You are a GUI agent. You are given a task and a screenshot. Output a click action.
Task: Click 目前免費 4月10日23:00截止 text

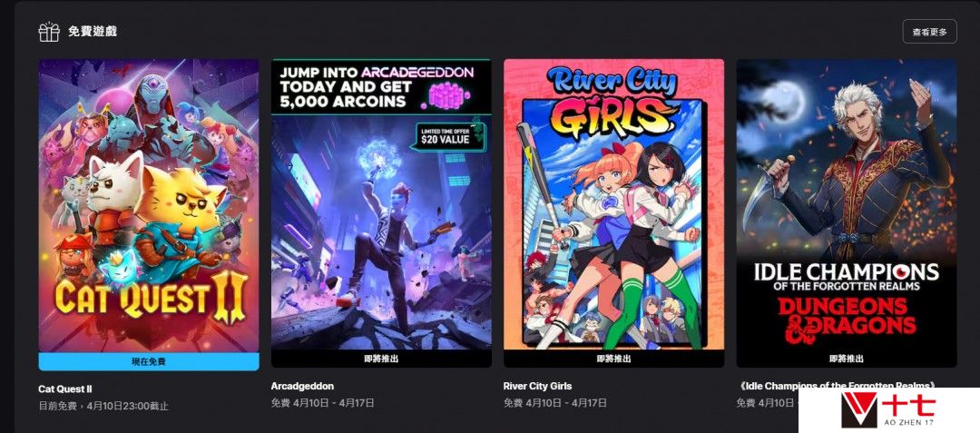click(103, 406)
